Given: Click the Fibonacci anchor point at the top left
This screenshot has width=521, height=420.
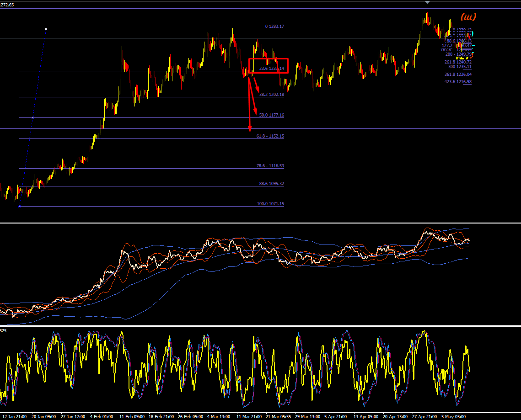Looking at the screenshot, I should pos(46,29).
